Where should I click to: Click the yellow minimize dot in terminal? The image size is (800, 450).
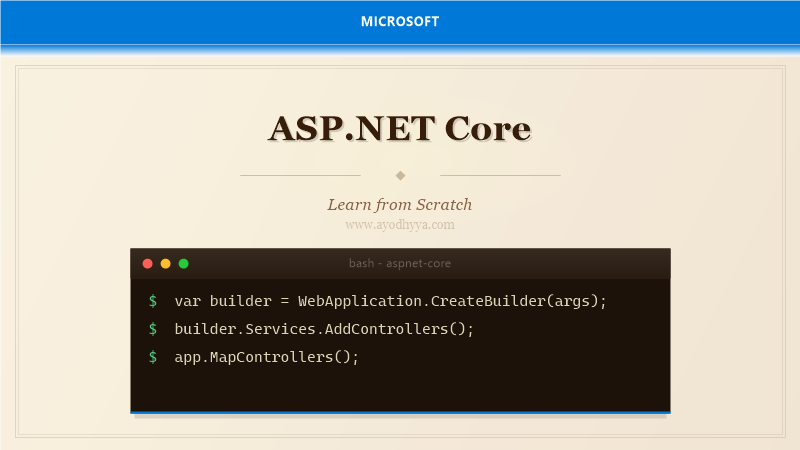pos(165,264)
